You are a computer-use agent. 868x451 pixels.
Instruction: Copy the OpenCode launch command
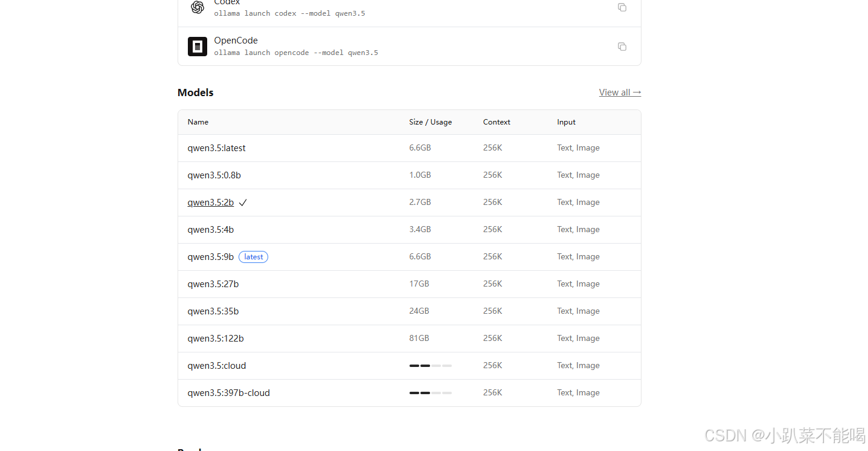622,47
